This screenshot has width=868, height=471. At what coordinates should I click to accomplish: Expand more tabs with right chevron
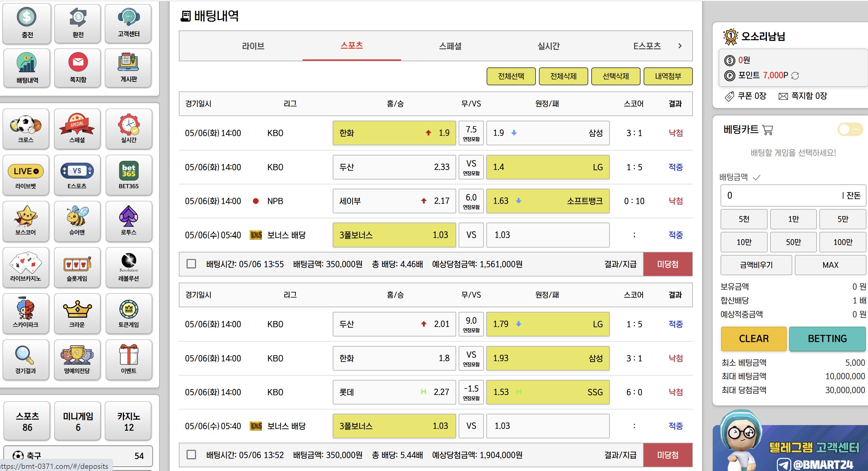click(680, 46)
